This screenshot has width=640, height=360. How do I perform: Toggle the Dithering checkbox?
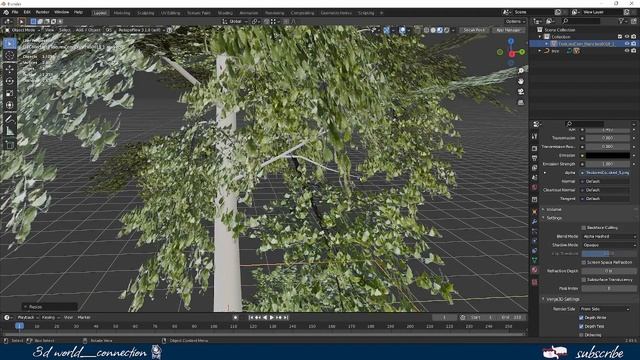point(581,335)
